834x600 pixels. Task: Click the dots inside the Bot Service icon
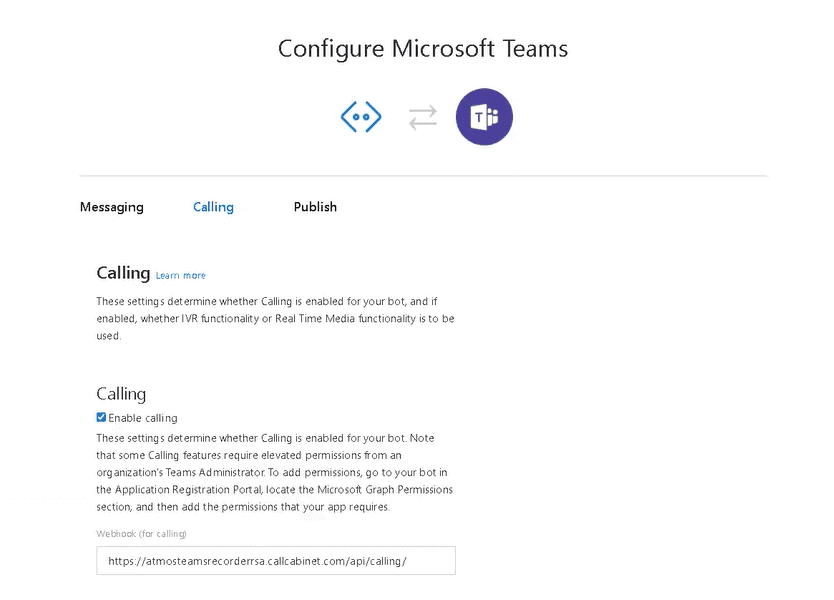click(x=361, y=117)
